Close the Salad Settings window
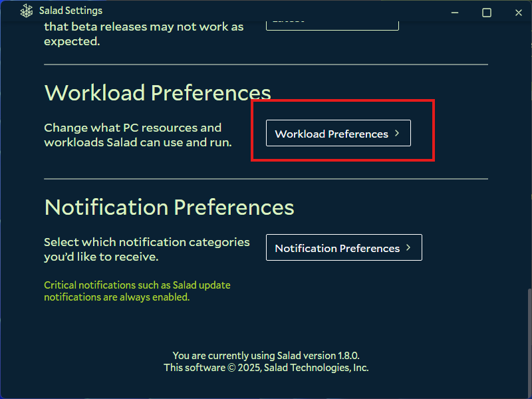 (519, 13)
